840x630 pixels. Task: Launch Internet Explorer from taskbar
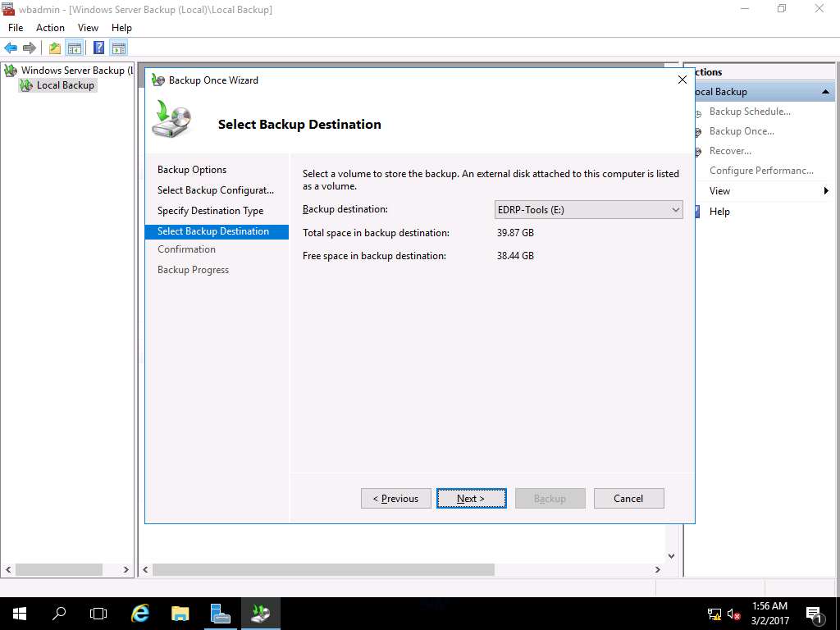[x=140, y=614]
